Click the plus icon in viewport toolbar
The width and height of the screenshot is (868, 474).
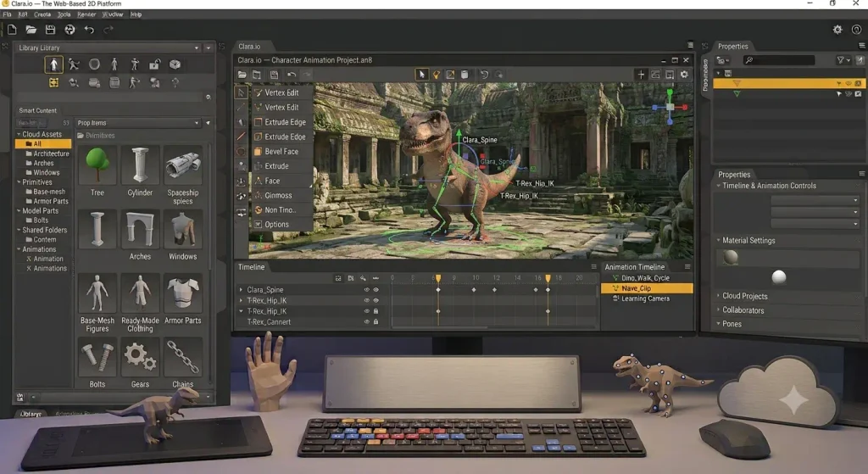pyautogui.click(x=641, y=75)
